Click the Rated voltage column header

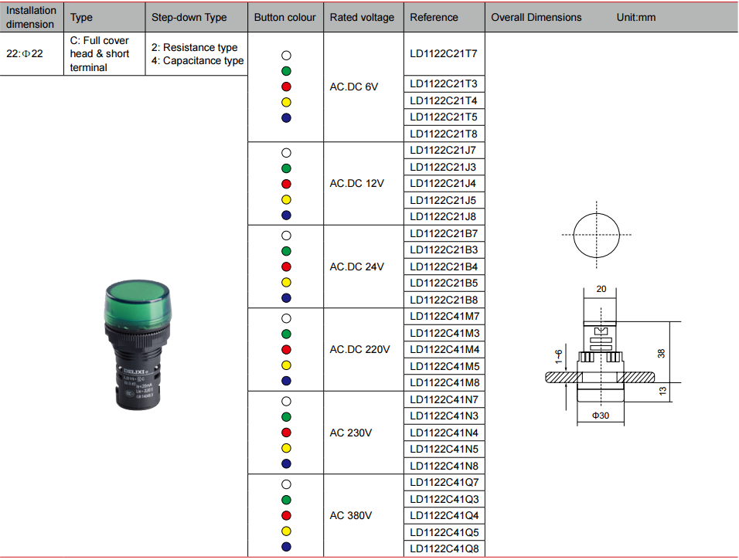(363, 17)
